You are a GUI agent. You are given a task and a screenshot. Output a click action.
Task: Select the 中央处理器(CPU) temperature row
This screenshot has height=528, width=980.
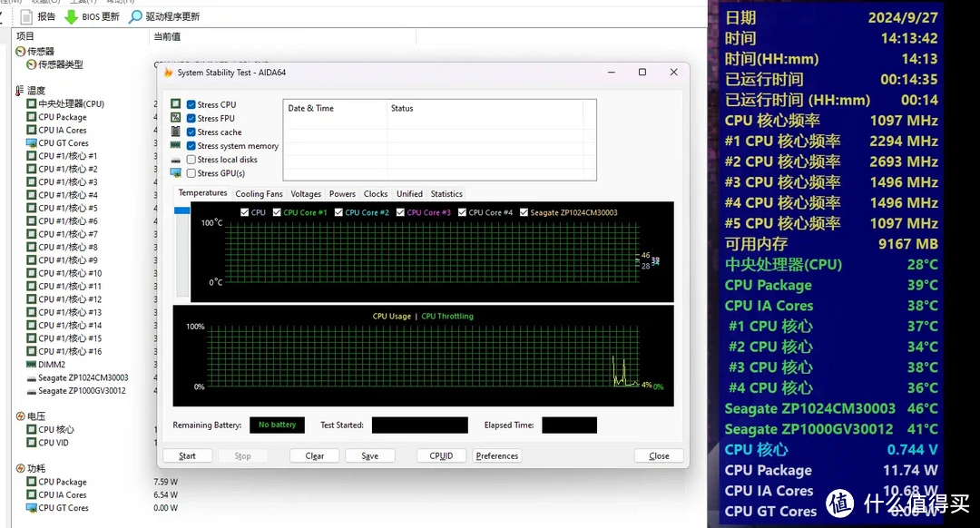(72, 103)
